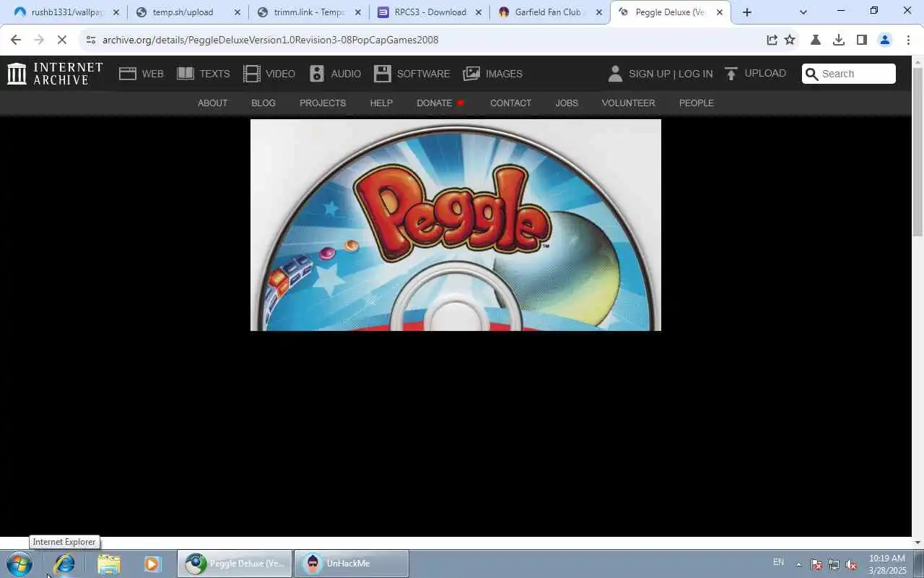Screen dimensions: 924x578
Task: Show hidden system tray icons
Action: pos(798,564)
